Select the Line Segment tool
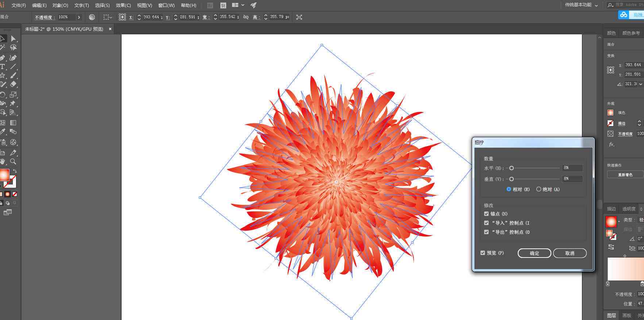Viewport: 644px width, 320px height. (x=13, y=66)
